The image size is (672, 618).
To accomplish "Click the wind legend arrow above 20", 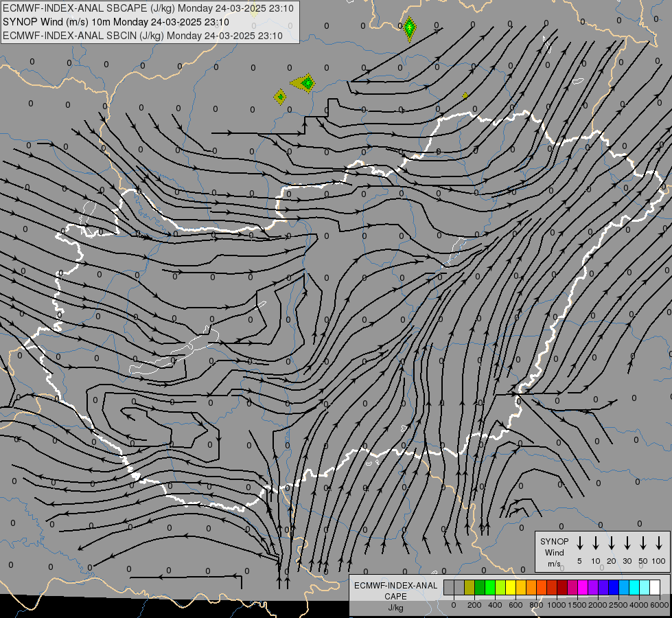I will click(x=612, y=543).
